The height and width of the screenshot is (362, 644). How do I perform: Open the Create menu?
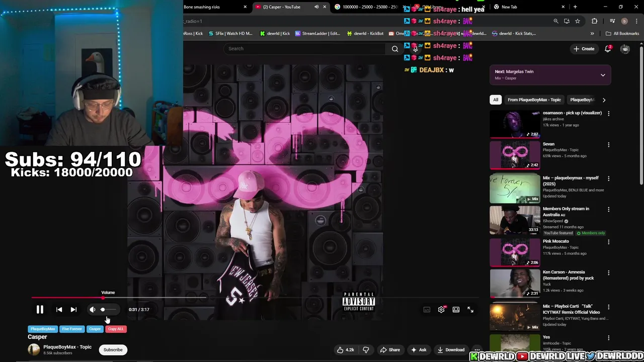pos(584,49)
